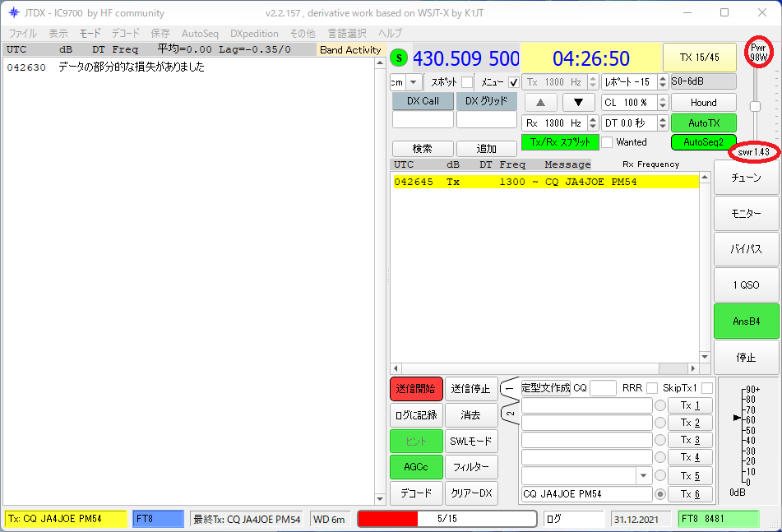This screenshot has width=782, height=532.
Task: Select the radio button beside Tx 2
Action: click(x=660, y=423)
